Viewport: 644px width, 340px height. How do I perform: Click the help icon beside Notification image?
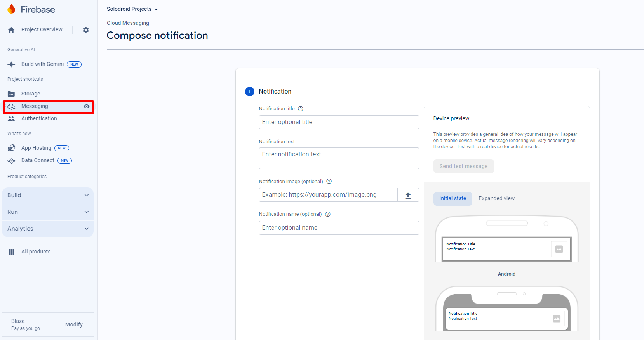tap(329, 181)
